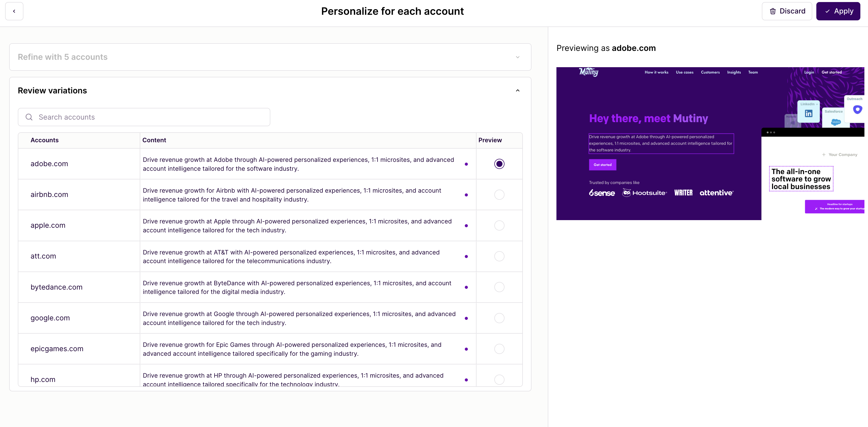Select preview radio for airbnb.com

(x=499, y=195)
